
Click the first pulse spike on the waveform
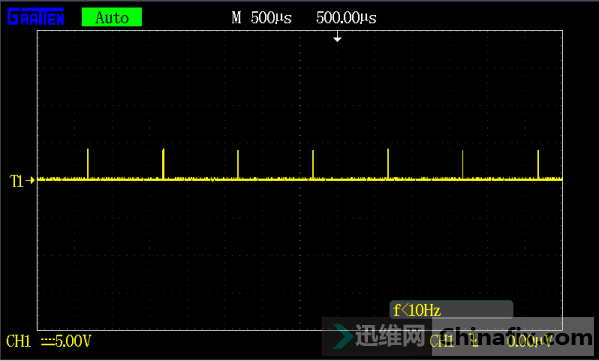(88, 164)
